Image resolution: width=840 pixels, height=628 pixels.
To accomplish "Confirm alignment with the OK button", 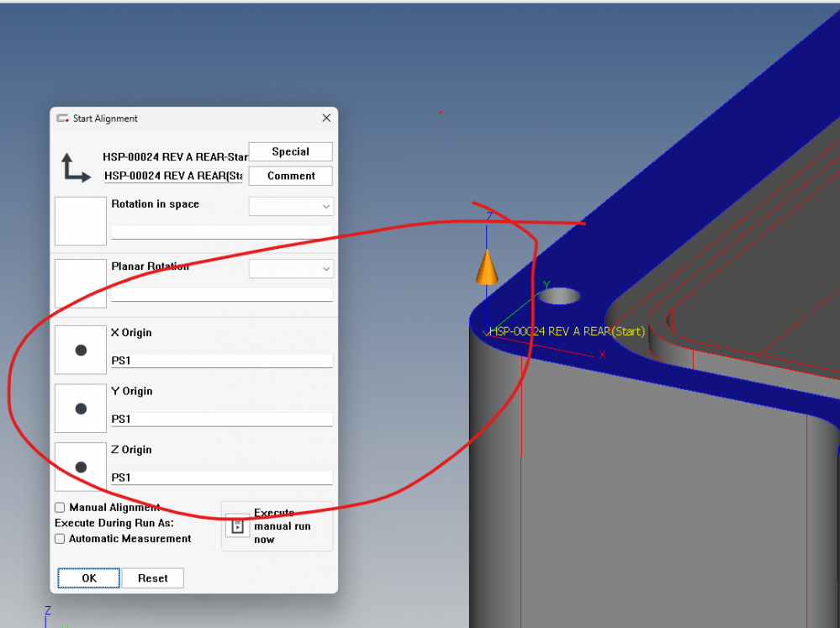I will 89,578.
